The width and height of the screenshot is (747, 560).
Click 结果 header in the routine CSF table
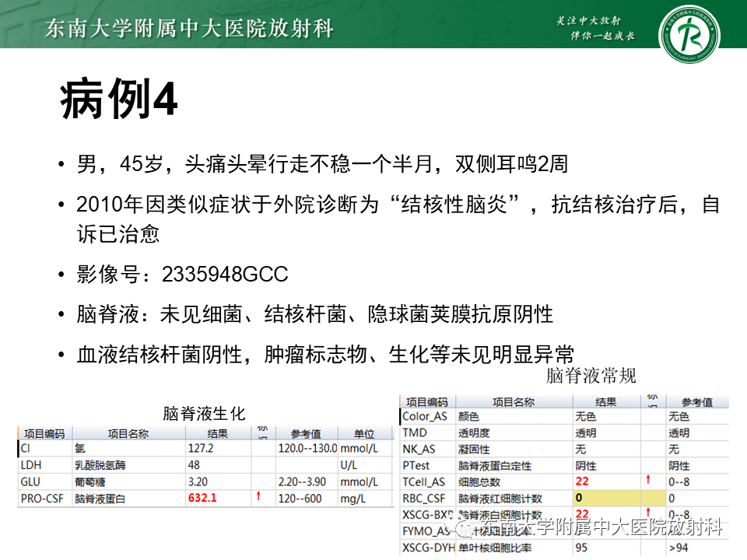(605, 402)
